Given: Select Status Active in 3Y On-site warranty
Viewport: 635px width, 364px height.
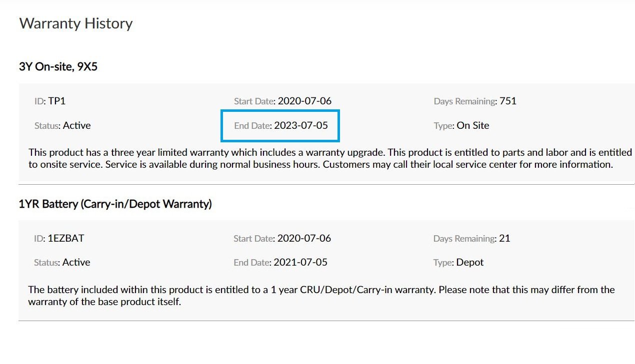Looking at the screenshot, I should click(x=62, y=125).
